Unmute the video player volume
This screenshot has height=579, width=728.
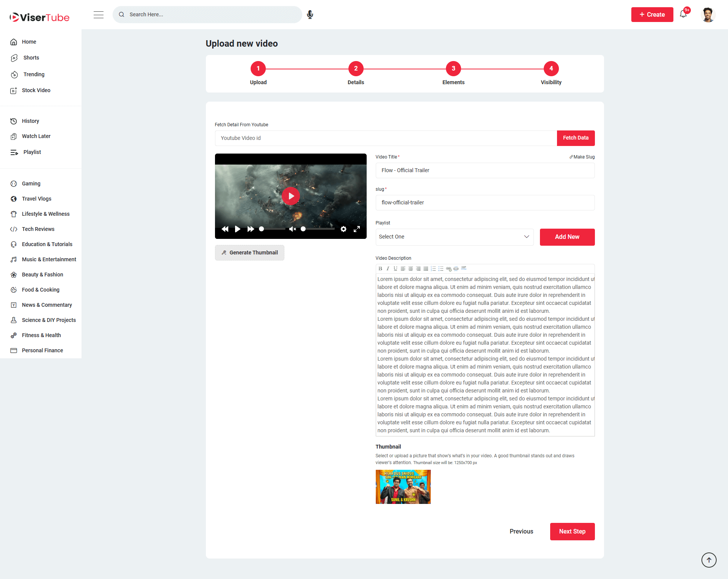(x=292, y=229)
